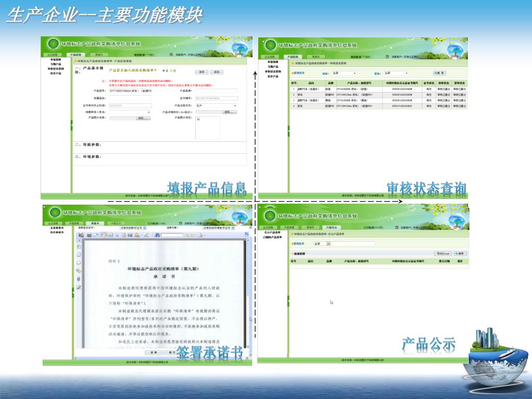This screenshot has height=399, width=532.
Task: Open the 产品当前状态 dropdown showing 在产
Action: click(216, 105)
